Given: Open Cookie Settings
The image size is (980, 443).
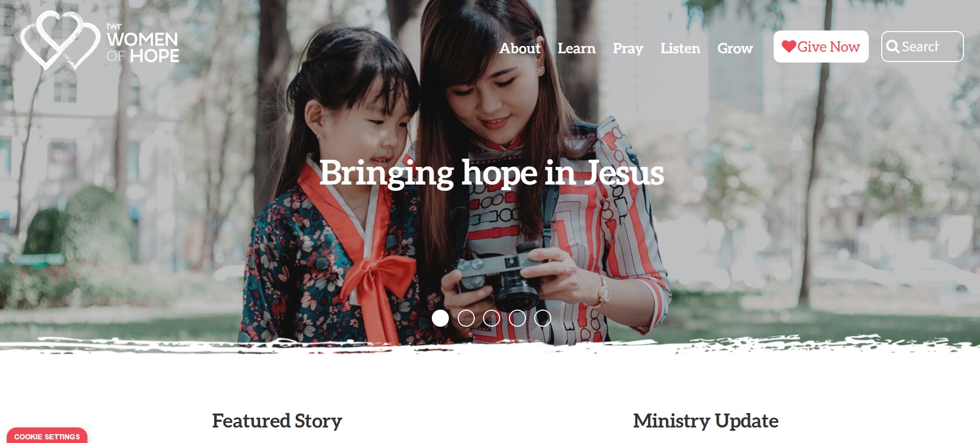Looking at the screenshot, I should point(47,436).
